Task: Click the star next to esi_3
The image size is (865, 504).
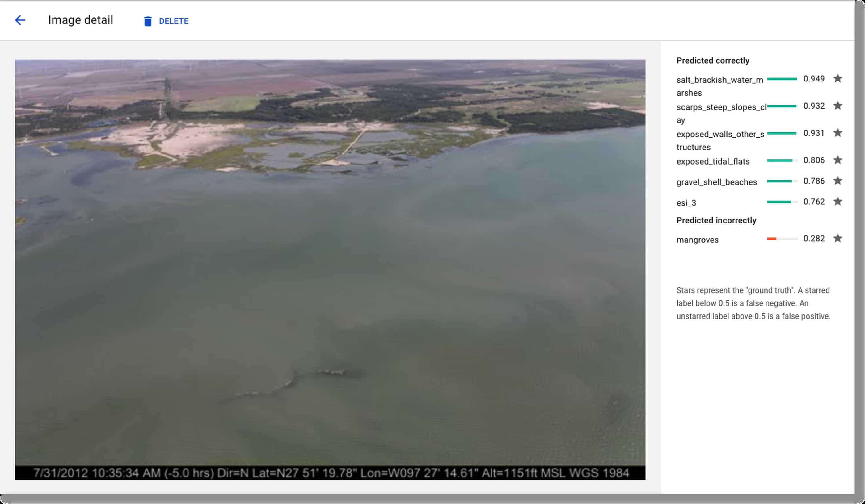Action: [x=838, y=201]
